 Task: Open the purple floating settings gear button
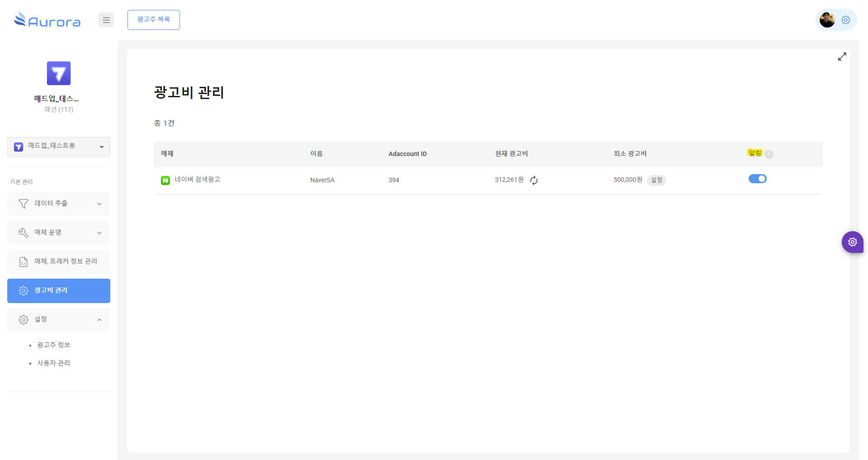click(852, 242)
